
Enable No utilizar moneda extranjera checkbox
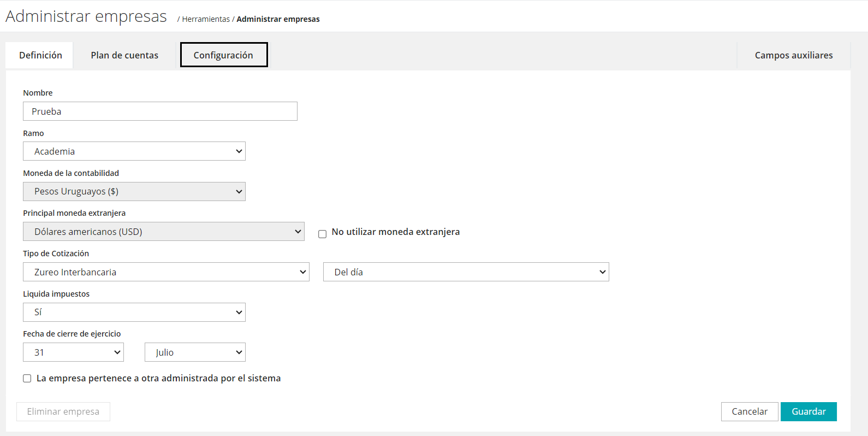pyautogui.click(x=323, y=234)
